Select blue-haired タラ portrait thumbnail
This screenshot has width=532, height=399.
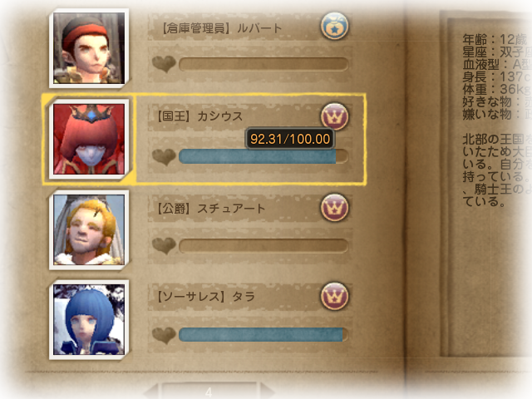(89, 319)
